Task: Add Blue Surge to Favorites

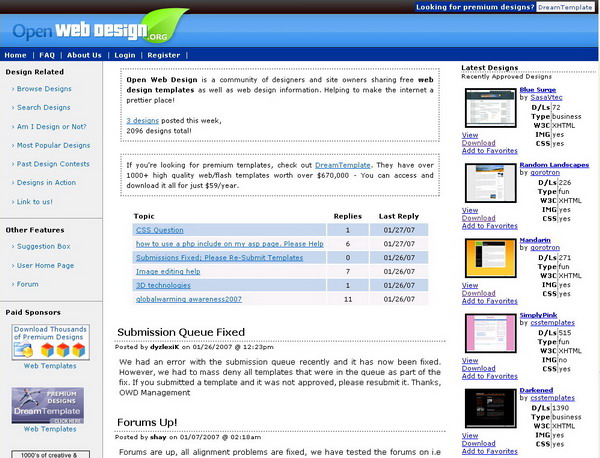Action: tap(489, 151)
